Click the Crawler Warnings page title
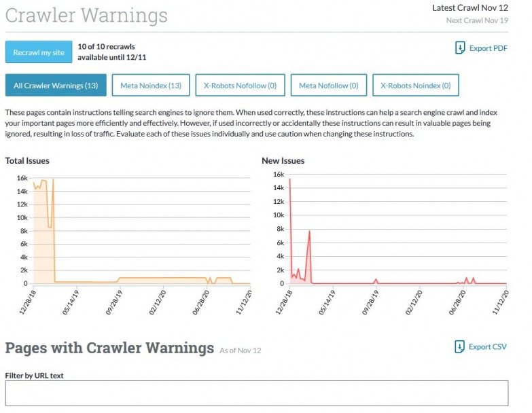 86,15
